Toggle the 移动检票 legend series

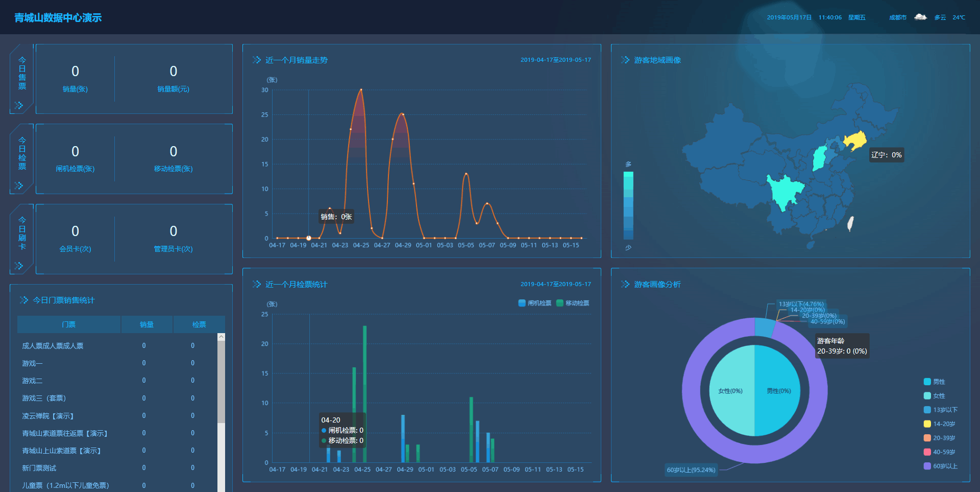point(573,303)
